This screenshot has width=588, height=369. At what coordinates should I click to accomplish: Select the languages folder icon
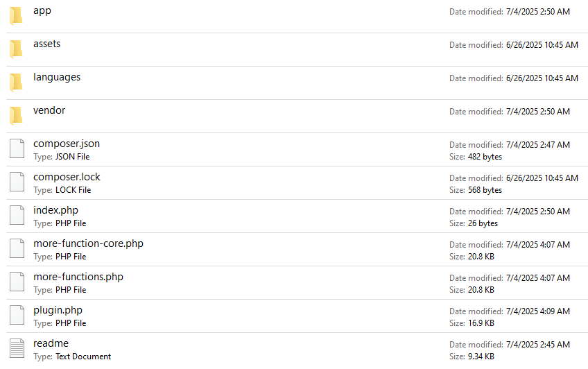click(16, 82)
